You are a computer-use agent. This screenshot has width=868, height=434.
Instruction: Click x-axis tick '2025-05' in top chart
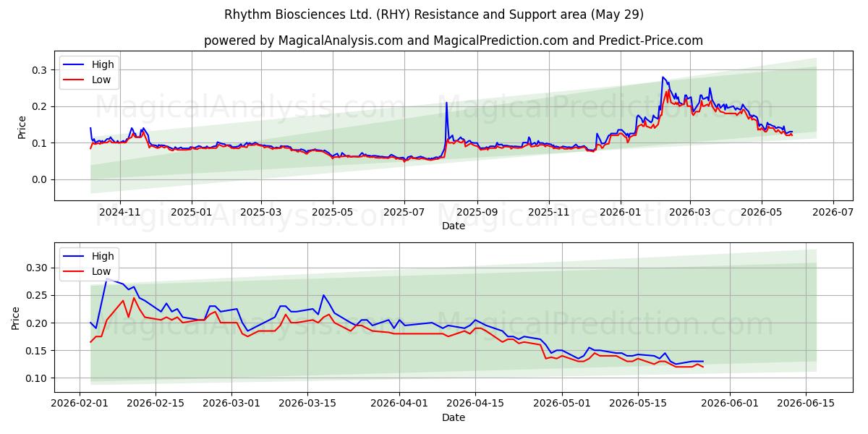click(333, 213)
